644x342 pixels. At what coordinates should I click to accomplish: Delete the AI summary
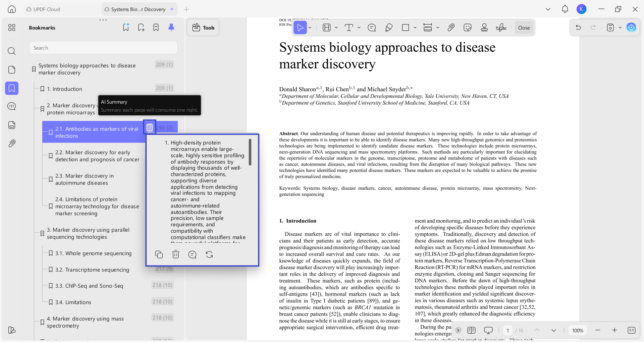point(176,254)
